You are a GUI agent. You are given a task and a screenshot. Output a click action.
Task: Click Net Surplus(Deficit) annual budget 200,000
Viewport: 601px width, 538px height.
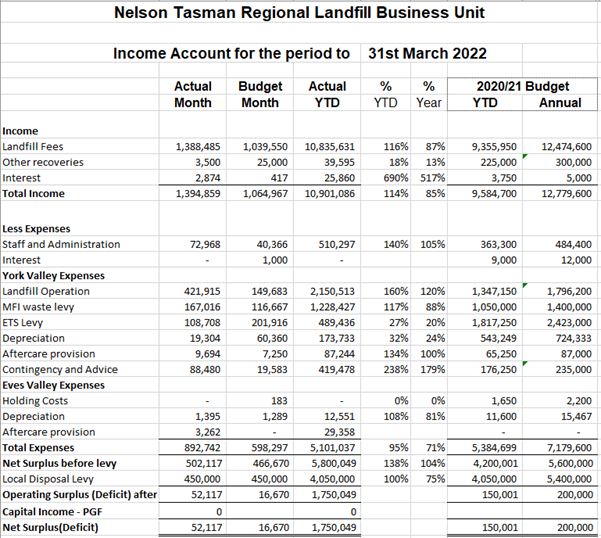coord(575,528)
